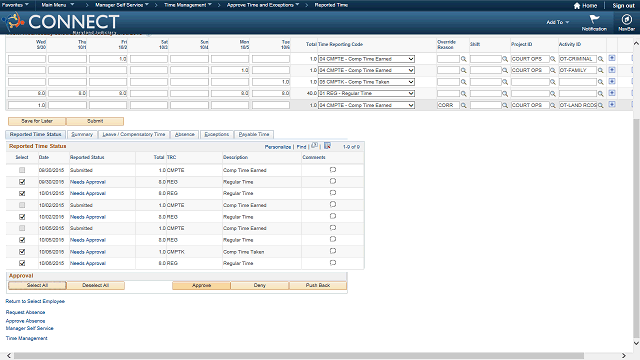Select Reported Time Status tab
The height and width of the screenshot is (360, 640).
(x=36, y=134)
